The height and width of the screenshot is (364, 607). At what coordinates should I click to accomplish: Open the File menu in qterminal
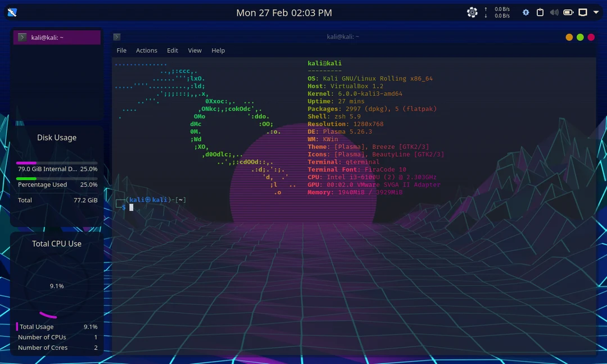(x=121, y=51)
